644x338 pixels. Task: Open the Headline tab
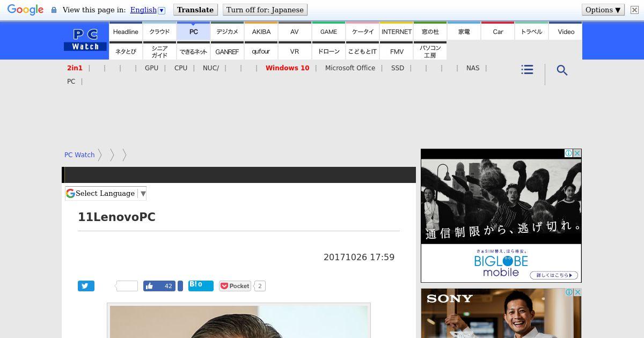(x=126, y=31)
